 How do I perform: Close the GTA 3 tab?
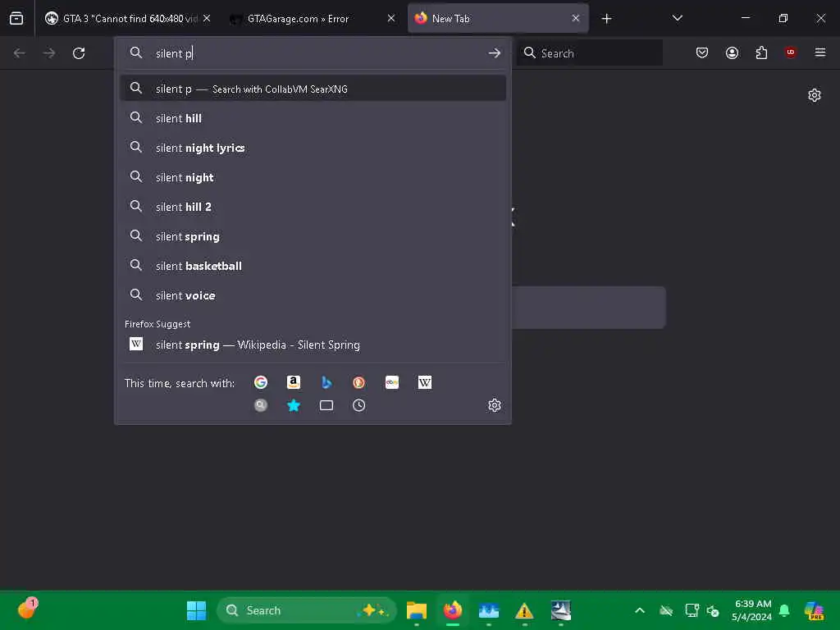coord(207,19)
